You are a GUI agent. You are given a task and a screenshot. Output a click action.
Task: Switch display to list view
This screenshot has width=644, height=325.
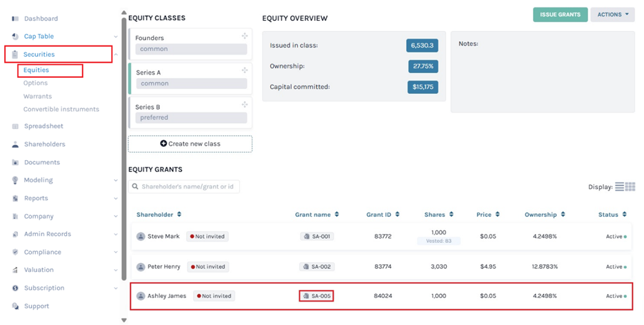click(x=619, y=187)
